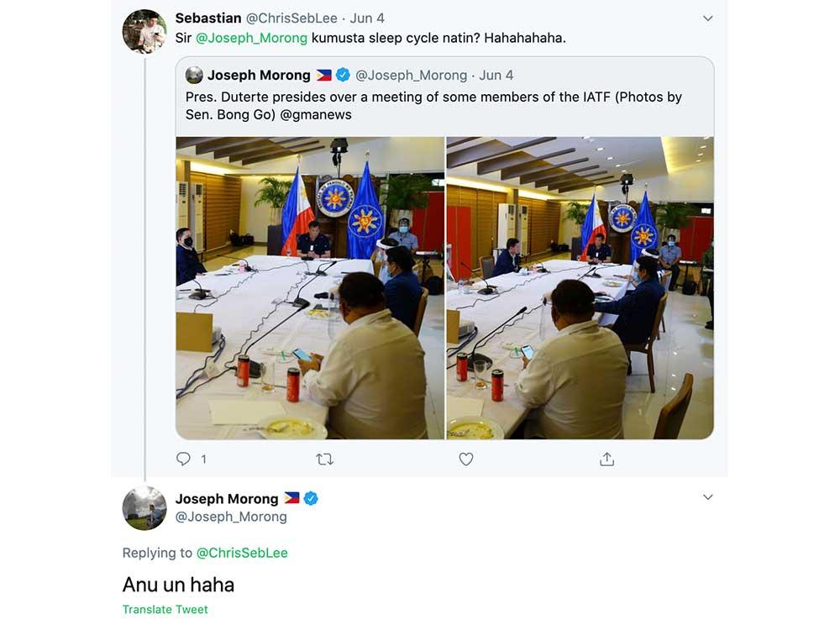Click the Jun 4 timestamp on Sebastian's tweet
The height and width of the screenshot is (630, 840).
point(367,18)
